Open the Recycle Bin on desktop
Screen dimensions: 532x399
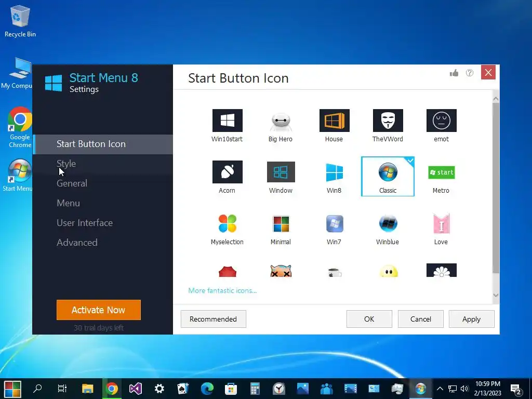[x=20, y=21]
